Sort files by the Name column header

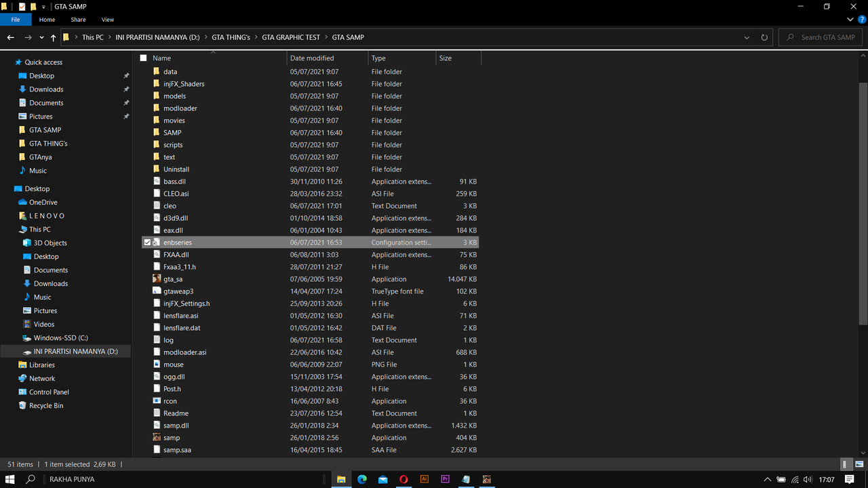point(218,58)
